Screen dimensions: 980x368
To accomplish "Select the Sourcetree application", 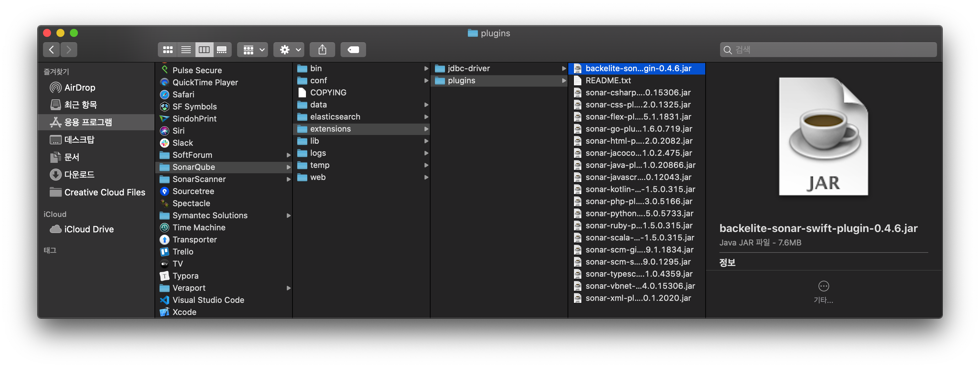I will pyautogui.click(x=193, y=191).
